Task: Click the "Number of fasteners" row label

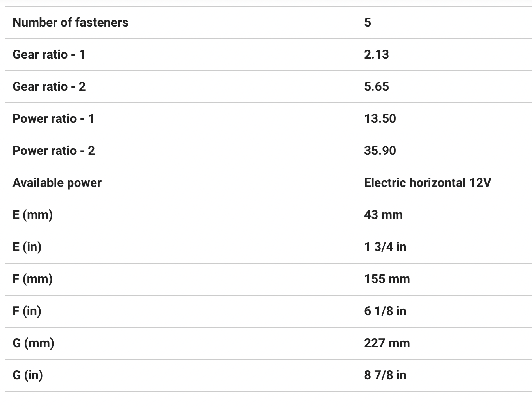Action: [70, 23]
